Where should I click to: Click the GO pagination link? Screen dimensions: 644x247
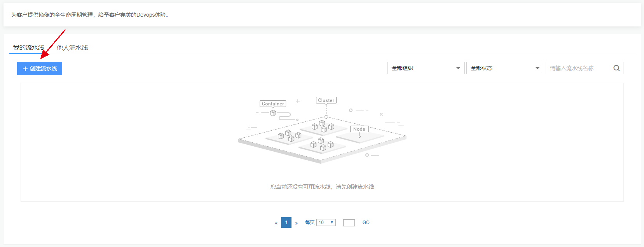366,222
